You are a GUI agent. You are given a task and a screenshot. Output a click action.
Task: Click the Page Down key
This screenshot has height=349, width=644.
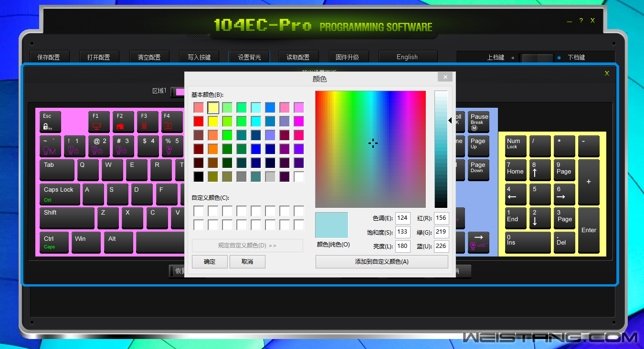coord(479,170)
